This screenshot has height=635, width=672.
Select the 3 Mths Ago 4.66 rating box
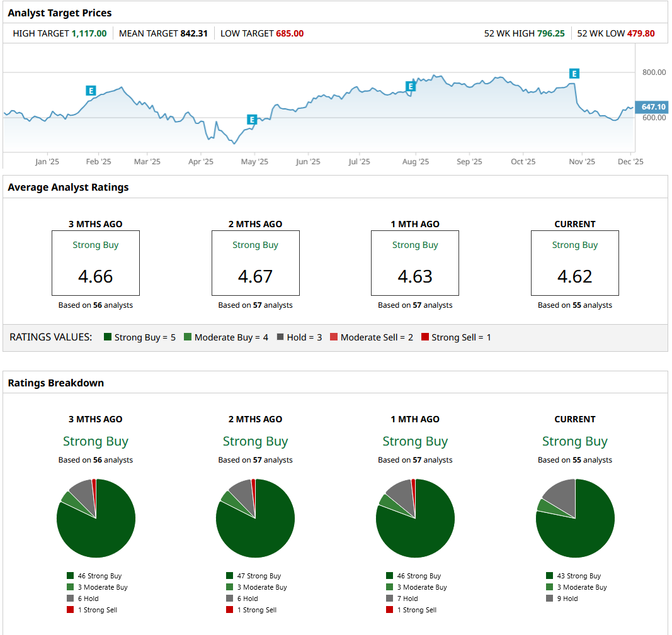pyautogui.click(x=96, y=263)
